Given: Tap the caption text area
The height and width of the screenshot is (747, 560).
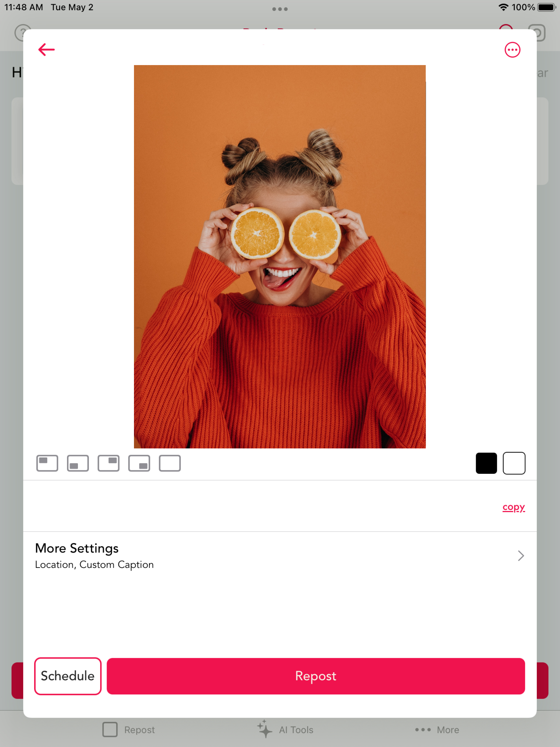Looking at the screenshot, I should (x=257, y=506).
